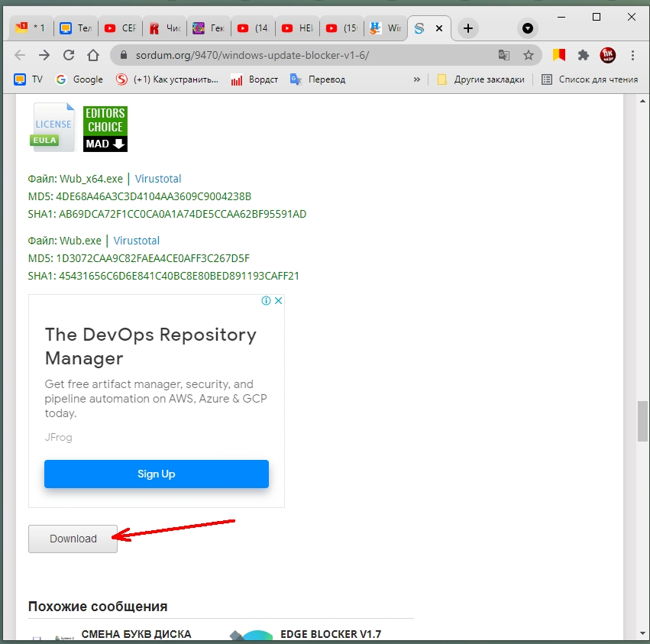Image resolution: width=650 pixels, height=644 pixels.
Task: Go back to the previous page
Action: coord(20,55)
